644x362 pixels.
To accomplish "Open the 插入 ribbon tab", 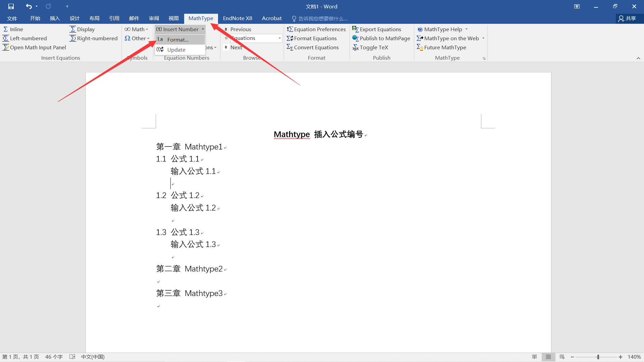I will point(55,18).
